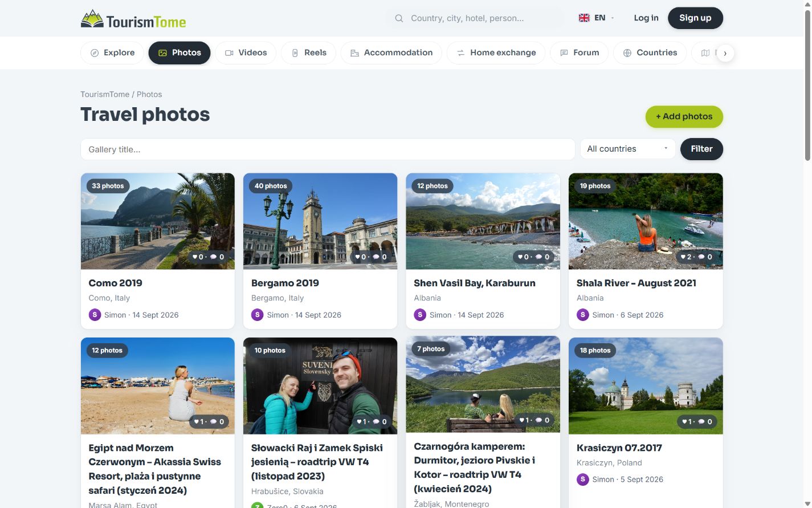This screenshot has height=508, width=812.
Task: Apply search with the Filter button
Action: click(701, 149)
